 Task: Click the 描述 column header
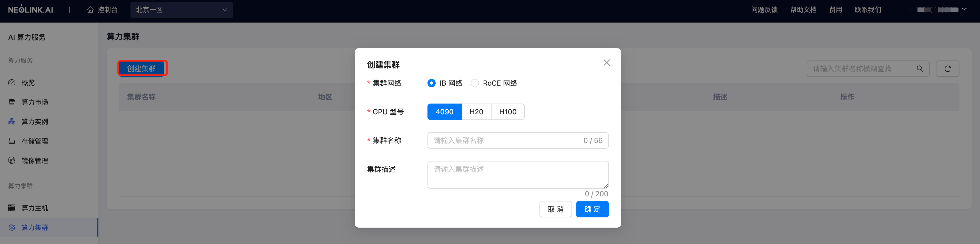tap(720, 97)
